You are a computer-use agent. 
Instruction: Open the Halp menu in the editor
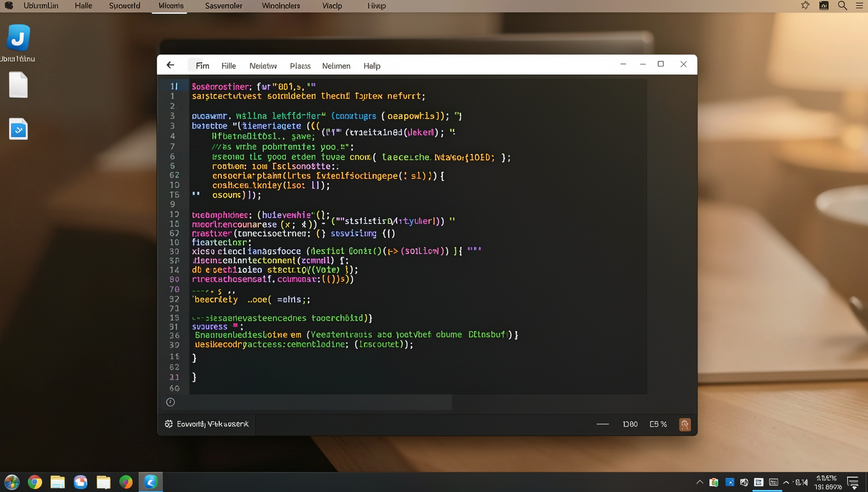[372, 66]
